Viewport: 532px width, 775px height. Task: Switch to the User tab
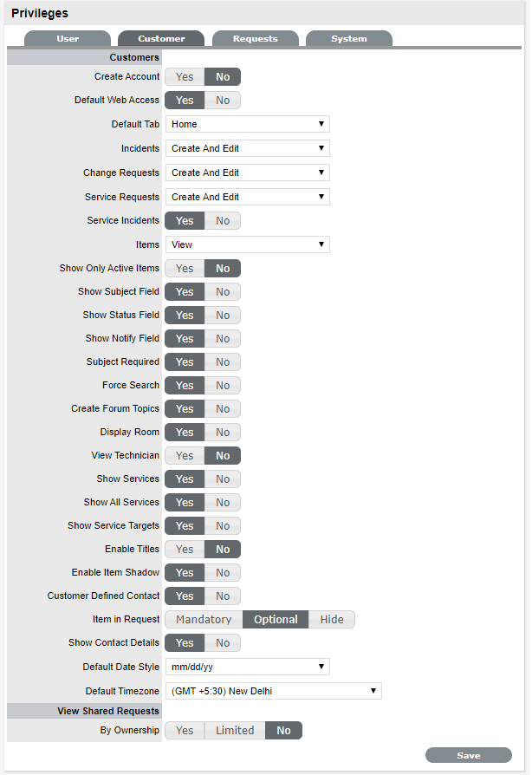coord(68,39)
